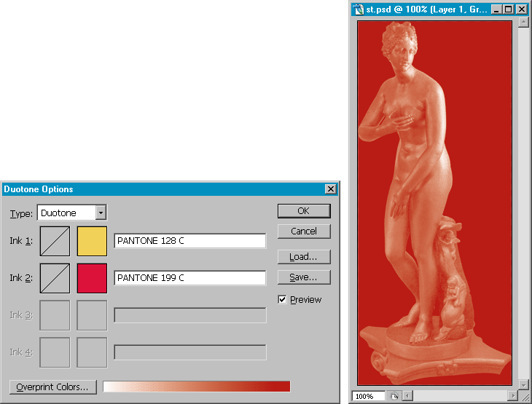The width and height of the screenshot is (532, 404).
Task: Click the Duotone Options title bar
Action: click(170, 189)
